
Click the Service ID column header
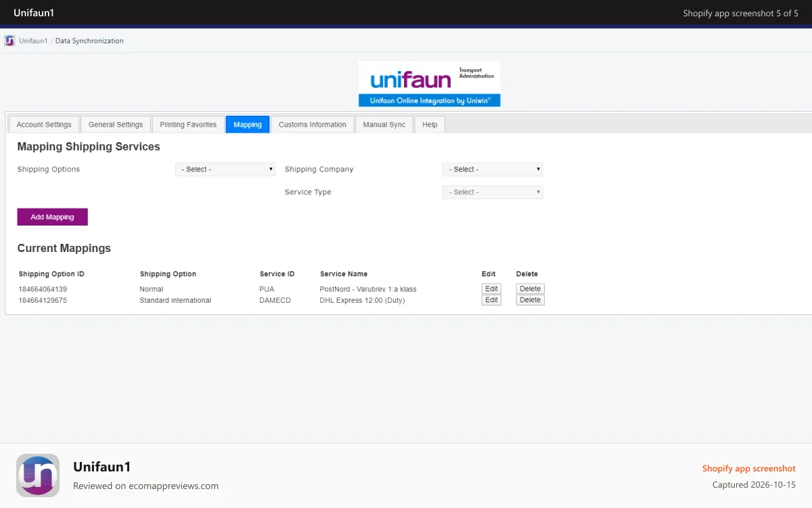point(277,274)
